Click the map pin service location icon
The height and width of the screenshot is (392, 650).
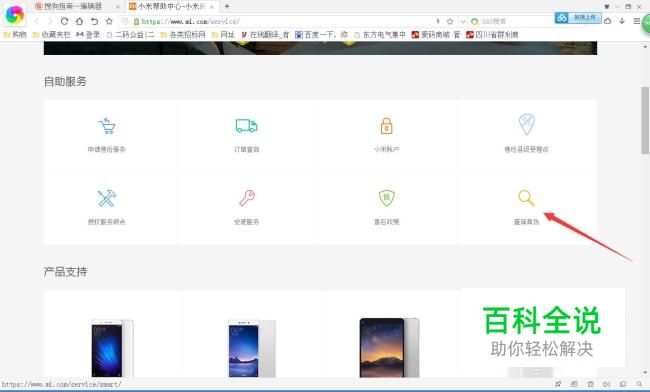tap(526, 124)
